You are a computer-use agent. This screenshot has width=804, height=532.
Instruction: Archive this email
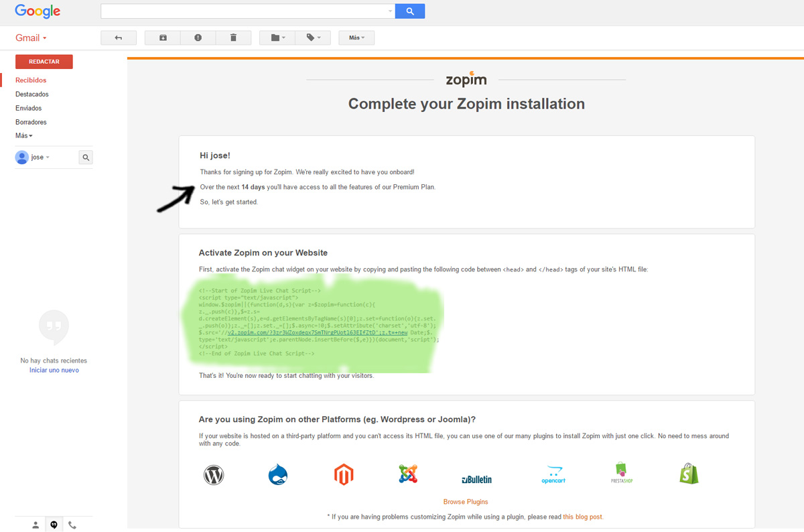coord(163,38)
